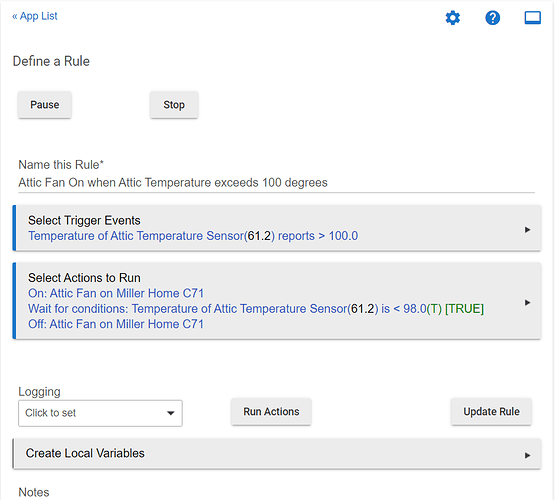
Task: Open the Logging dropdown
Action: [x=100, y=413]
